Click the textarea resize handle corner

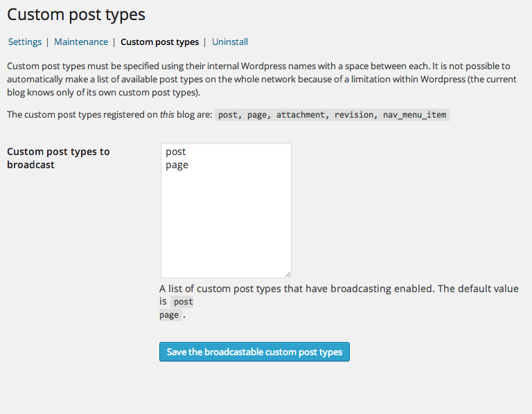tap(287, 274)
